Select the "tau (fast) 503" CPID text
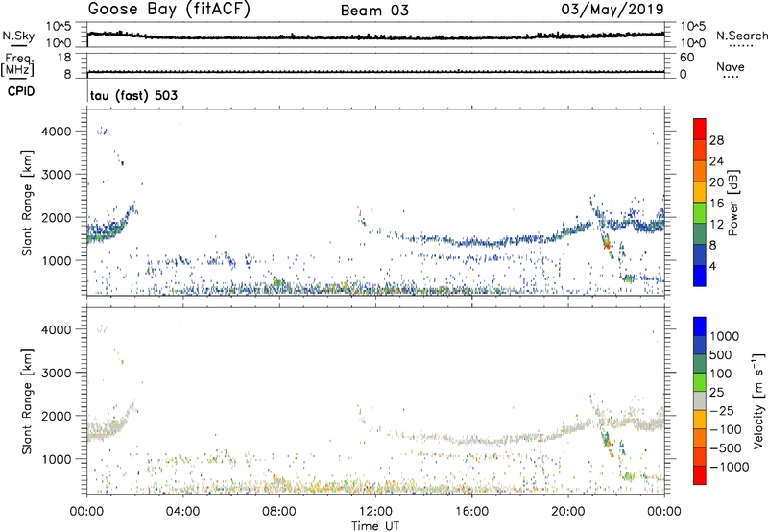Viewport: 768px width, 532px height. tap(133, 95)
